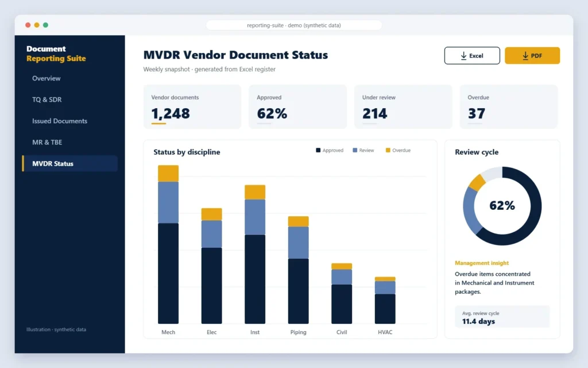Export report using the PDF button

532,56
